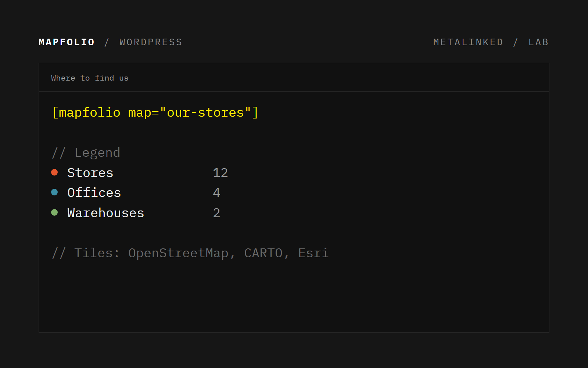Select the WORDPRESS header label
The height and width of the screenshot is (368, 588).
pos(151,42)
